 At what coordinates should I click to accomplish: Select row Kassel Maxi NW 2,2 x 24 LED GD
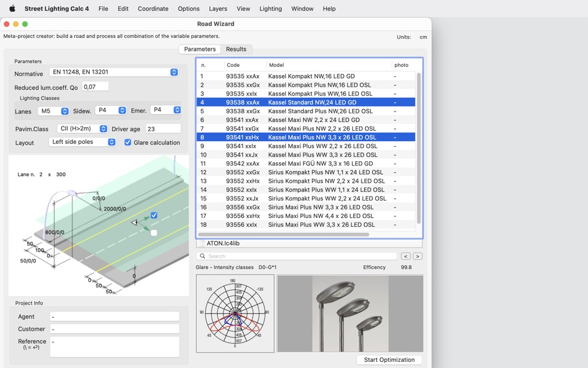click(x=306, y=120)
